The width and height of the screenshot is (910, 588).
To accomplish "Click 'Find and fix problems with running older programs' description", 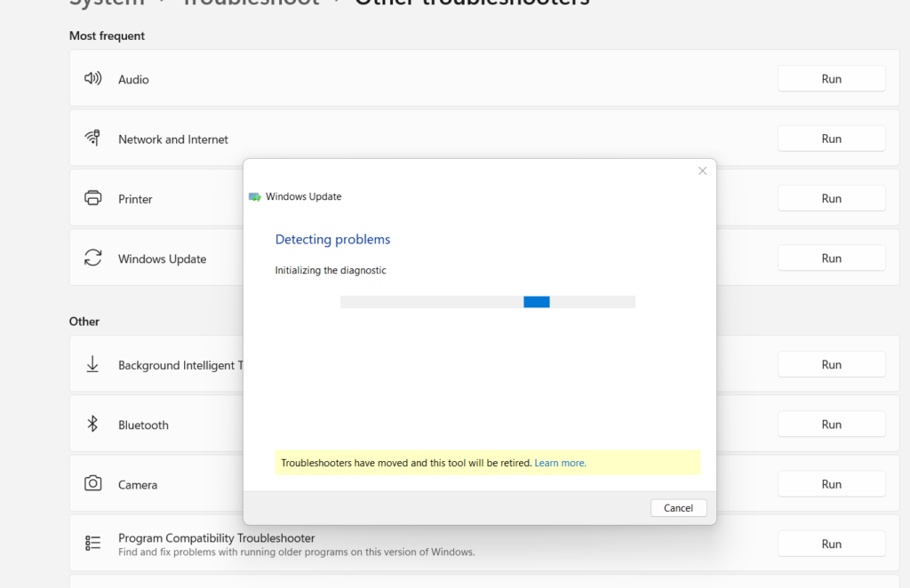I will 297,552.
